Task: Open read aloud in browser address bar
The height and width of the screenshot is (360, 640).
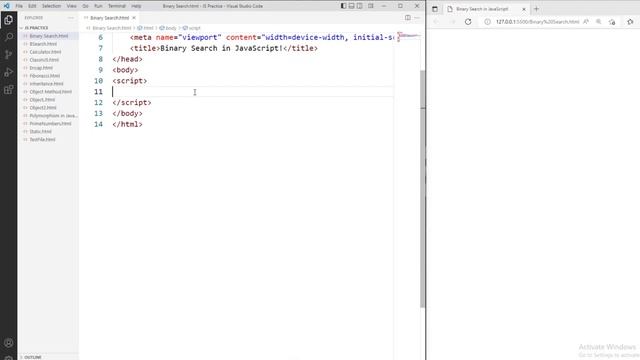Action: point(586,22)
